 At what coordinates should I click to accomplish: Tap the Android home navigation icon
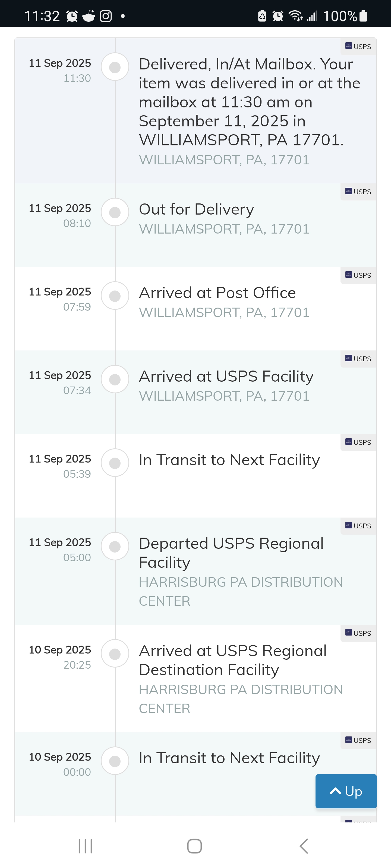coord(195,846)
